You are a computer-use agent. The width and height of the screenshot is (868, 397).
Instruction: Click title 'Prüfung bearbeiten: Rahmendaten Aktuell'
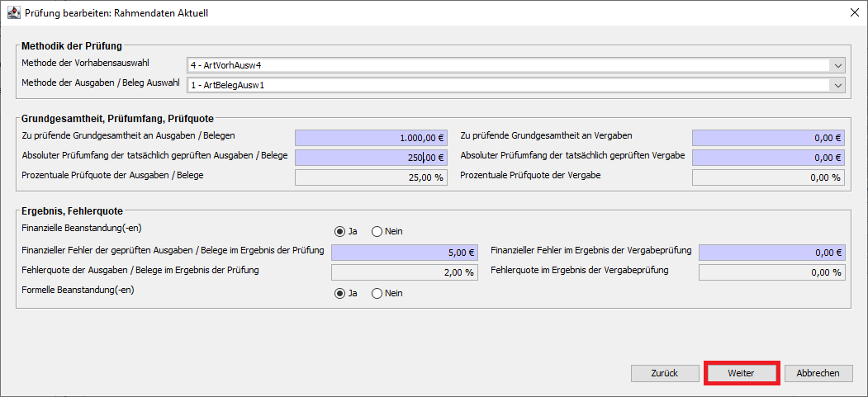tap(116, 12)
